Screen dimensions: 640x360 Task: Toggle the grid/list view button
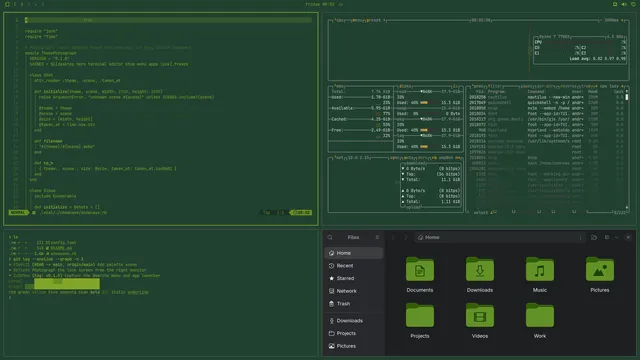point(607,238)
